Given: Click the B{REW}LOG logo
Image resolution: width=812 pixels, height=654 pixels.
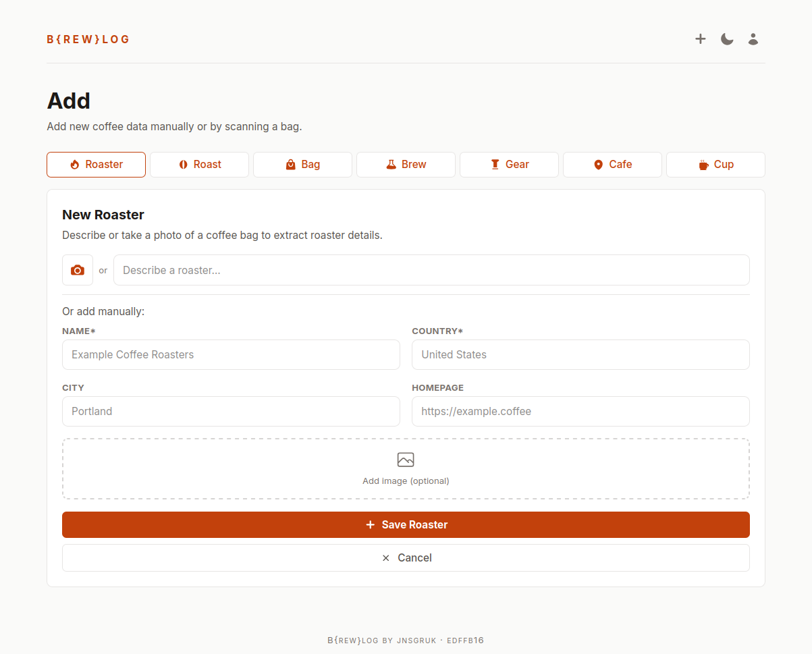Looking at the screenshot, I should [88, 39].
